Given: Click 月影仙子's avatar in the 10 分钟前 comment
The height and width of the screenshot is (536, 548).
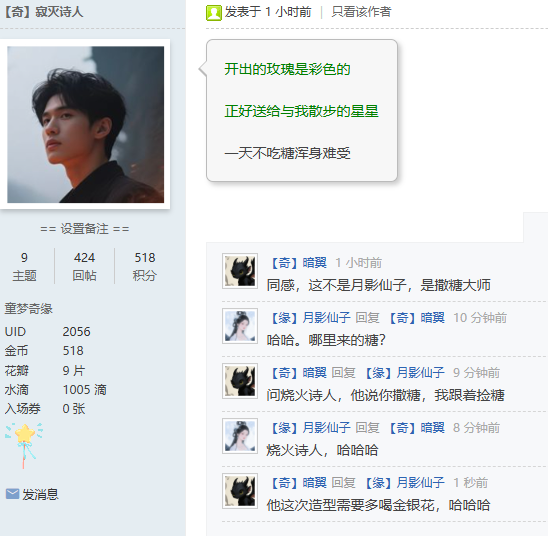Looking at the screenshot, I should pos(240,326).
